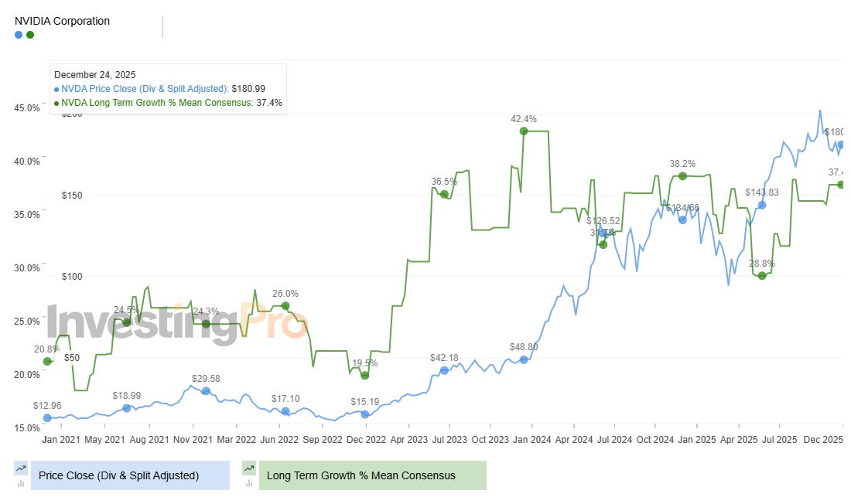Click the 30.0% y-axis label
The height and width of the screenshot is (504, 851).
27,268
